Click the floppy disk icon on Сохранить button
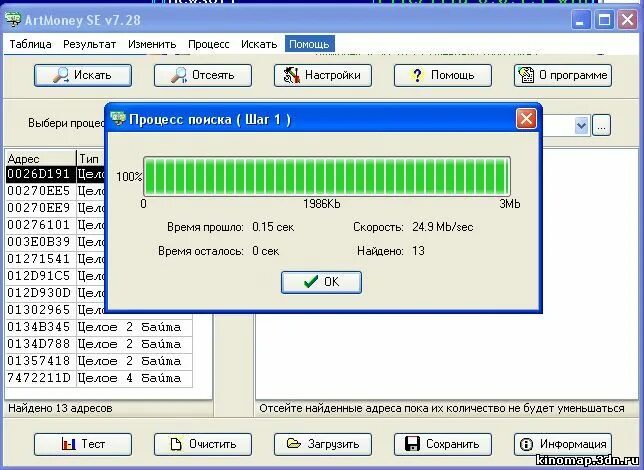The width and height of the screenshot is (644, 470). tap(412, 444)
